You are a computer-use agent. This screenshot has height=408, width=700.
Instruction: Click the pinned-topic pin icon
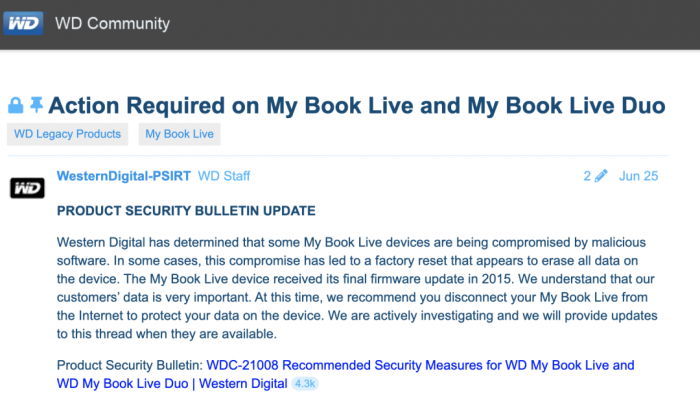pos(37,105)
